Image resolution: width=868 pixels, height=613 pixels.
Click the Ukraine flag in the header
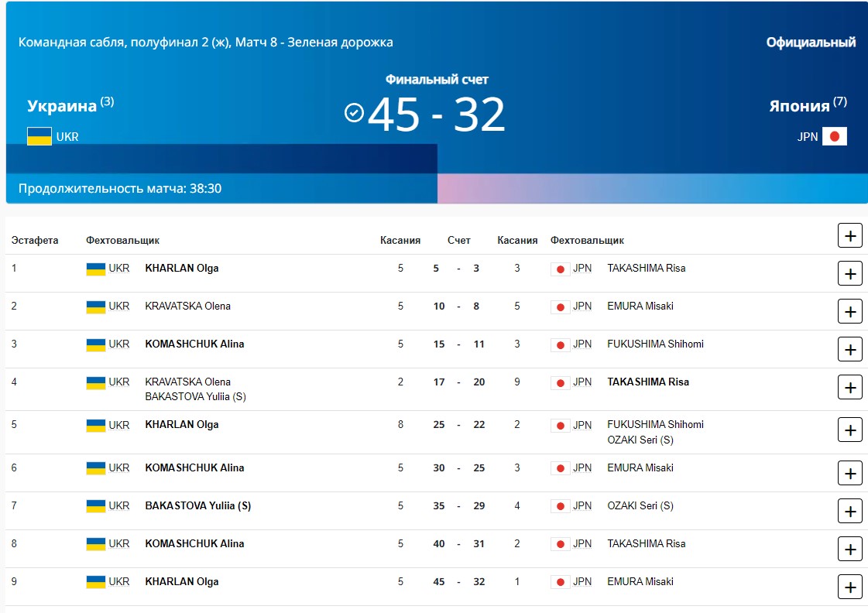pos(39,136)
